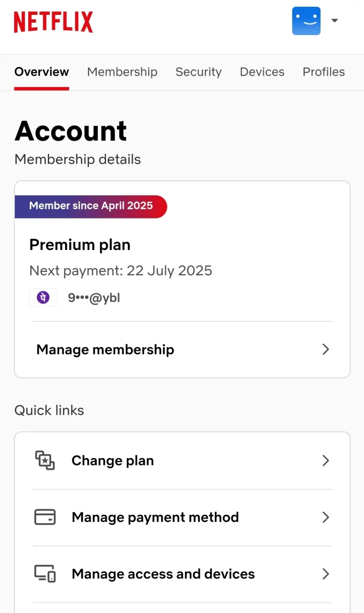The image size is (364, 613).
Task: Switch to the Profiles tab
Action: point(324,72)
